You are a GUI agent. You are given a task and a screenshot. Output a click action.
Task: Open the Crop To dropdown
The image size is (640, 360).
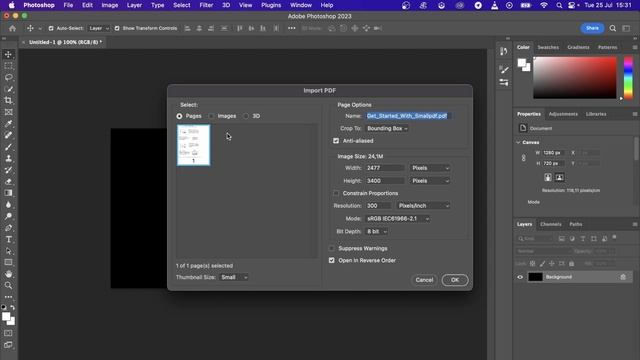[387, 129]
